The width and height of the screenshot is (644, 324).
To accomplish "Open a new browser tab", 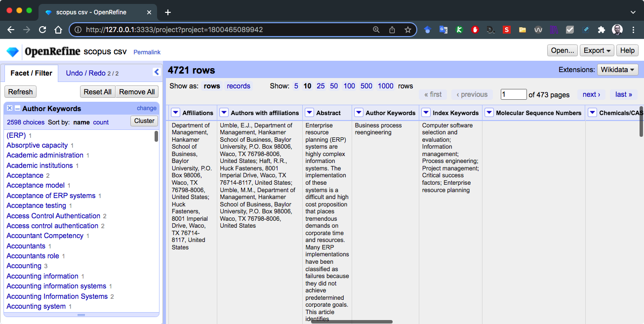I will click(168, 12).
